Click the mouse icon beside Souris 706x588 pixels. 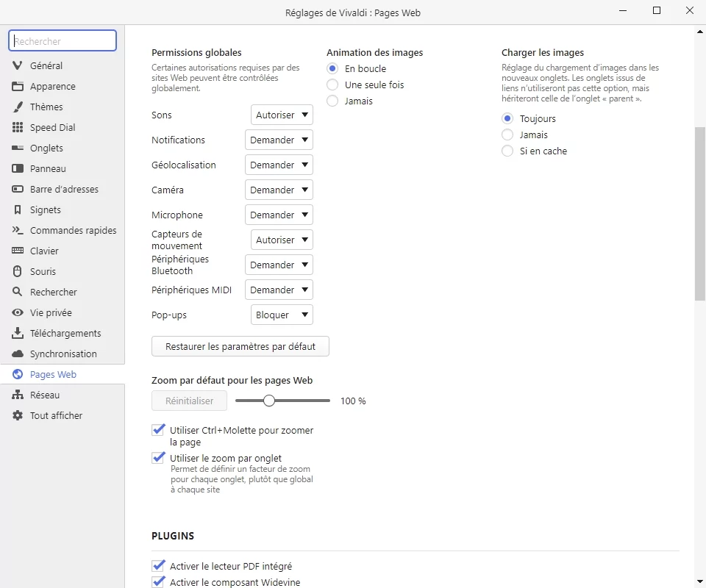point(18,271)
